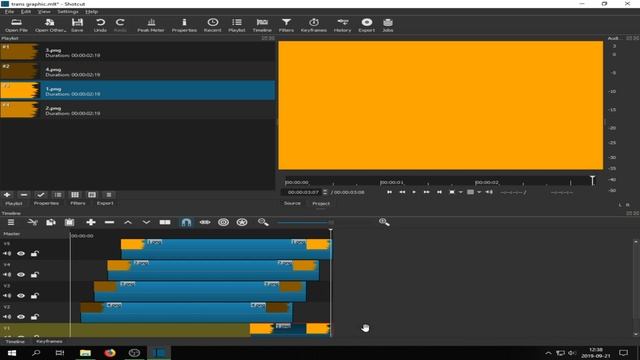Open the Recent files panel
This screenshot has height=360, width=640.
212,25
